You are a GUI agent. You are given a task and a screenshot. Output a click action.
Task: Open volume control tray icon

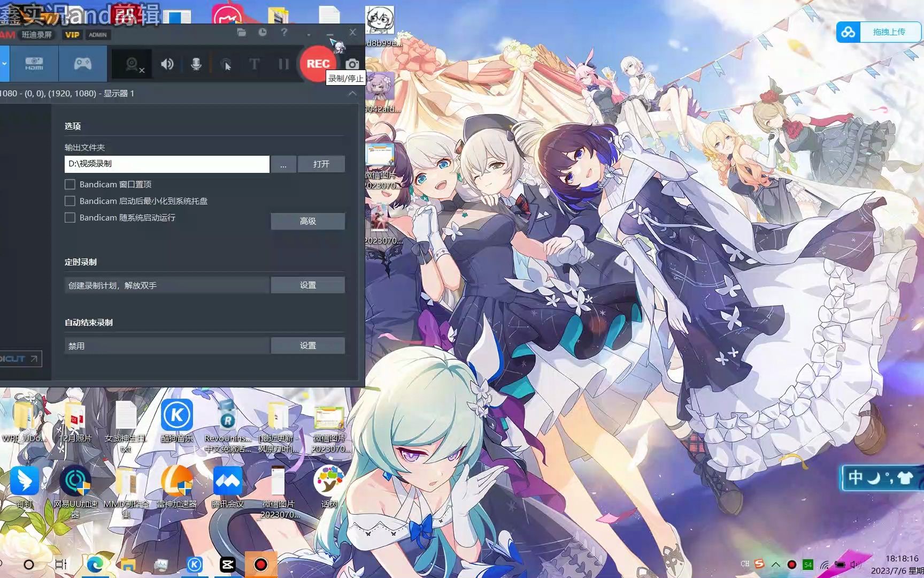tap(855, 565)
